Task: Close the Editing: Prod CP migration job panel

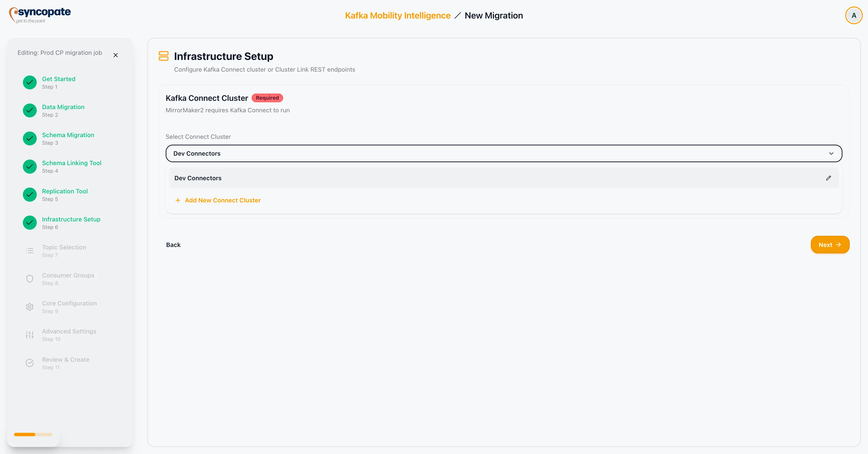Action: (x=116, y=55)
